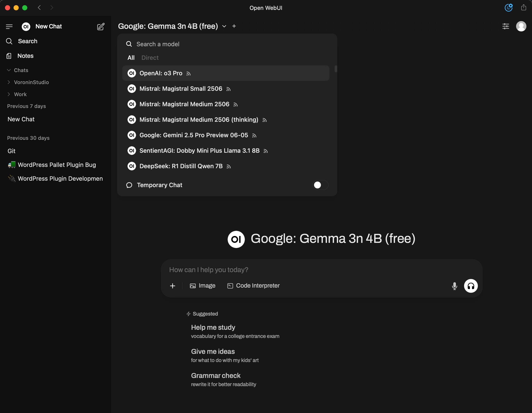Enable the Temporary Chat switch
Viewport: 532px width, 413px height.
tap(320, 185)
